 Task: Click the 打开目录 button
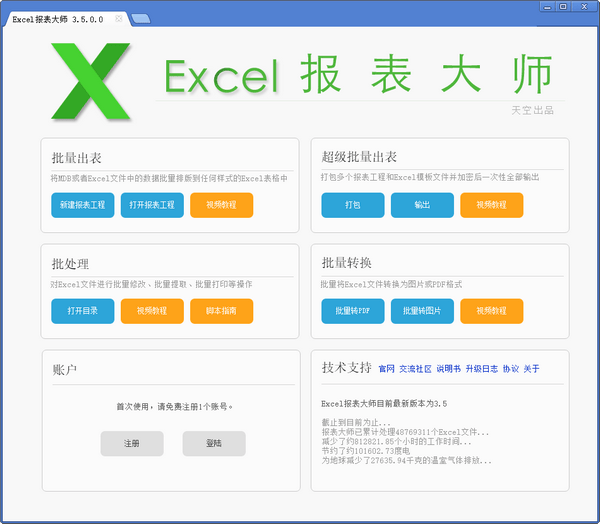point(83,311)
